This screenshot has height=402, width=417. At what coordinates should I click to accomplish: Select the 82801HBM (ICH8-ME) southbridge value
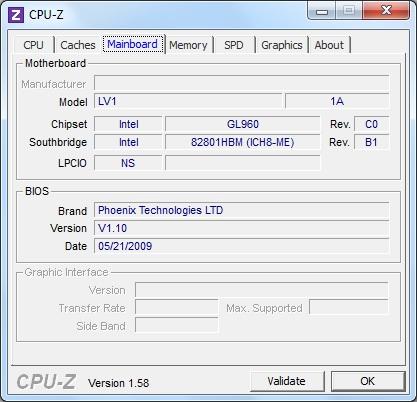[243, 142]
